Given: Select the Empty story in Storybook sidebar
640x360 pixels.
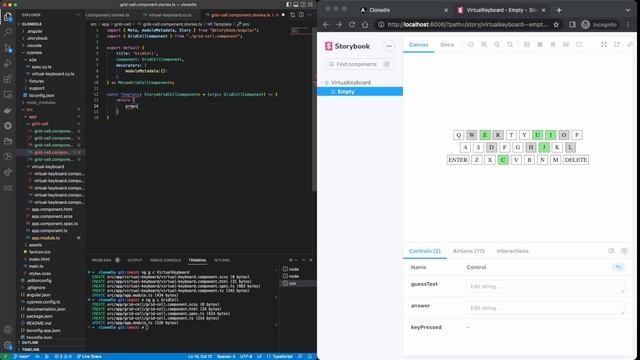Looking at the screenshot, I should coord(360,91).
